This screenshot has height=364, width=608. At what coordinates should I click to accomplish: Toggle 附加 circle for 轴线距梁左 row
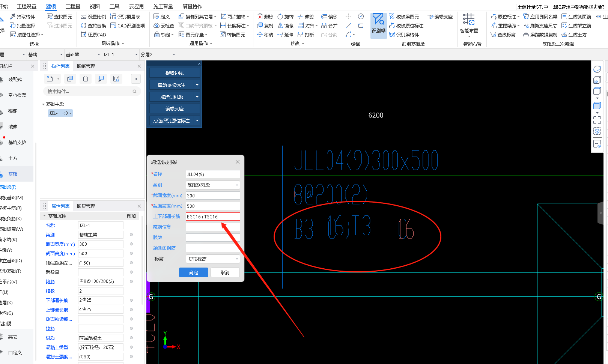pyautogui.click(x=131, y=263)
